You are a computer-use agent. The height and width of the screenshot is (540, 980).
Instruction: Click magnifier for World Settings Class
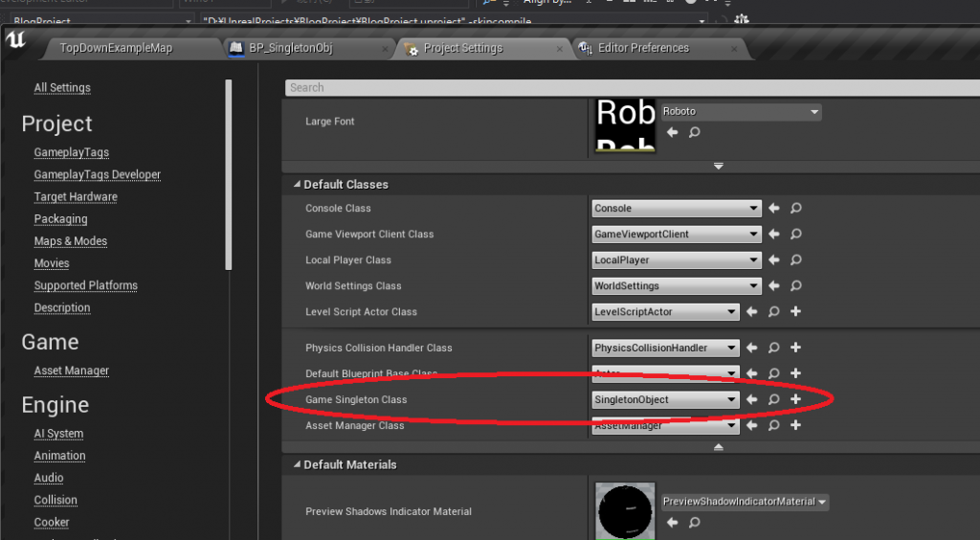(795, 285)
